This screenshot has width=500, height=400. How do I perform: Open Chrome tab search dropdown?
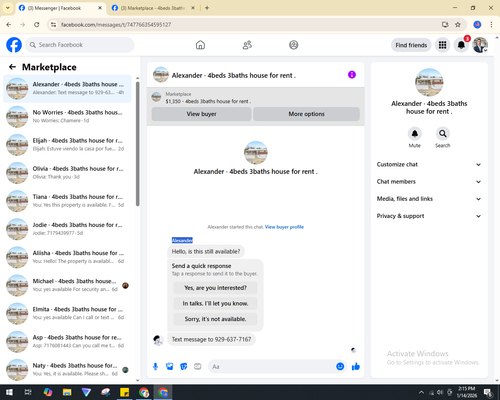coord(8,8)
